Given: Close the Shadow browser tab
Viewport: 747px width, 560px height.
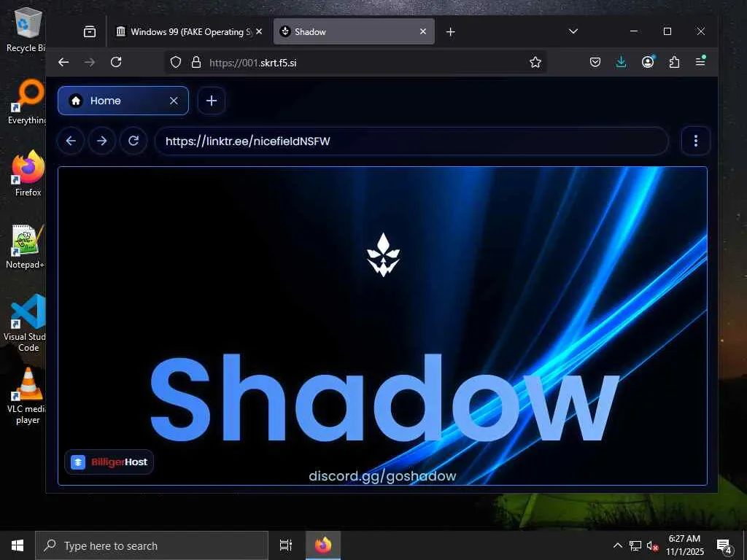Looking at the screenshot, I should (x=423, y=31).
